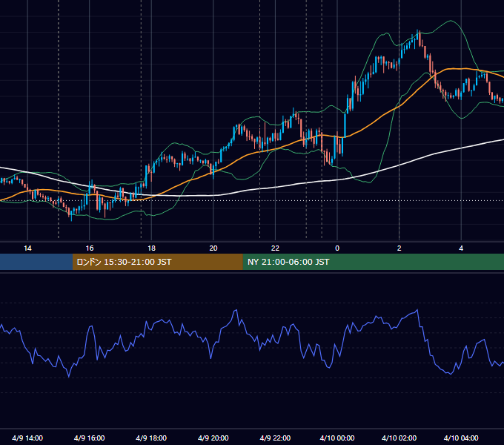Select the blue session bar before London

click(x=36, y=262)
